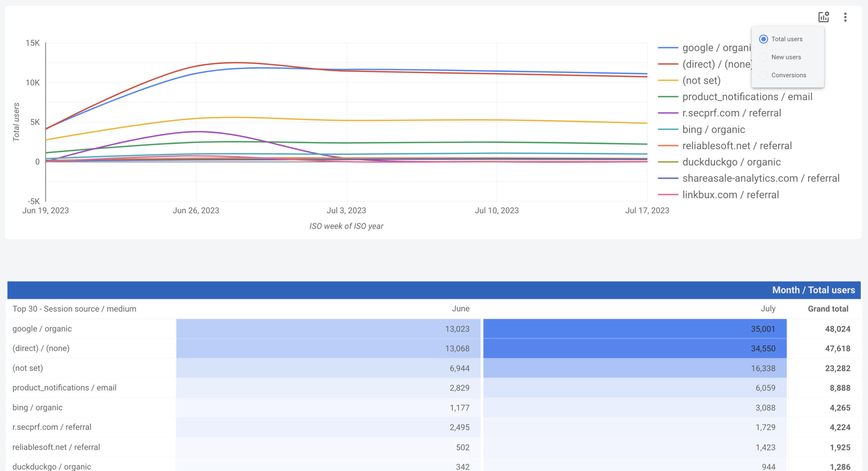
Task: Select the New users radio option
Action: (x=763, y=57)
